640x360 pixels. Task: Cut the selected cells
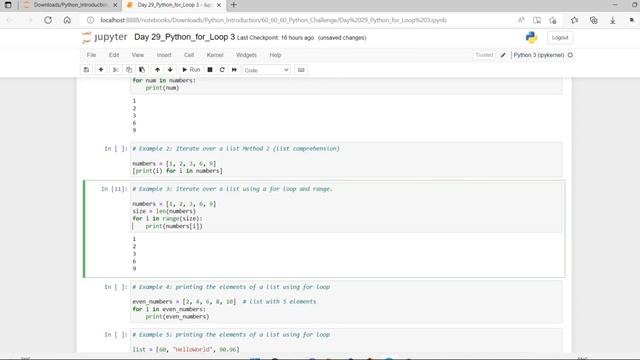[116, 70]
